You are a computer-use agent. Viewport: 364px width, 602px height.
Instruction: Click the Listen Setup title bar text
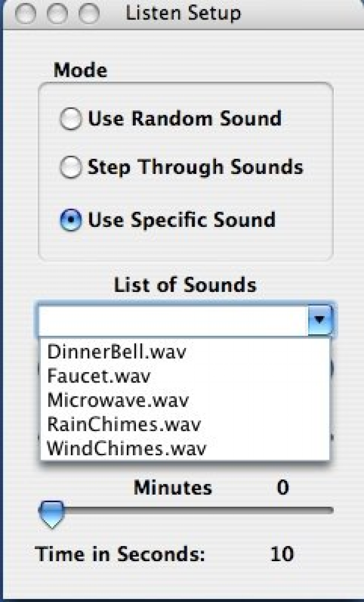pyautogui.click(x=183, y=14)
